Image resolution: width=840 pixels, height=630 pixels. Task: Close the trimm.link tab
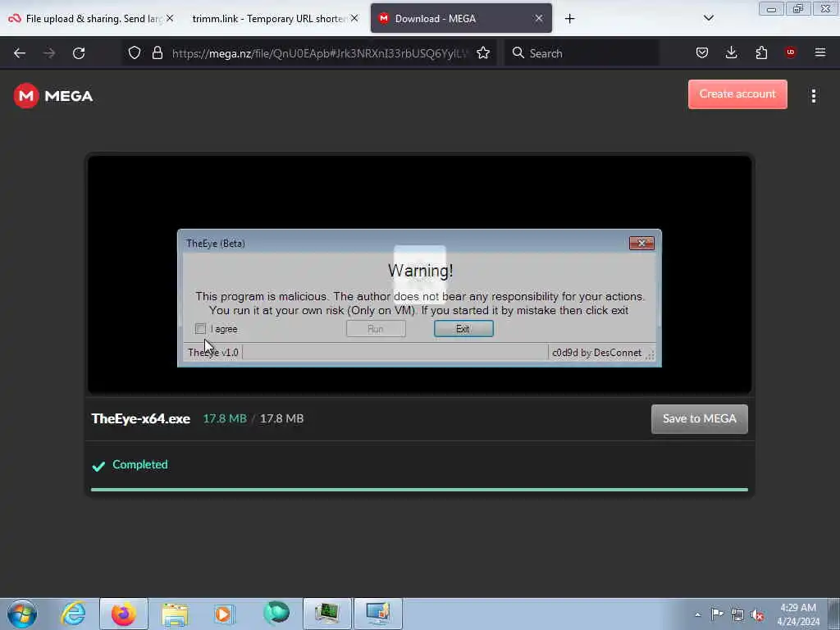[354, 18]
